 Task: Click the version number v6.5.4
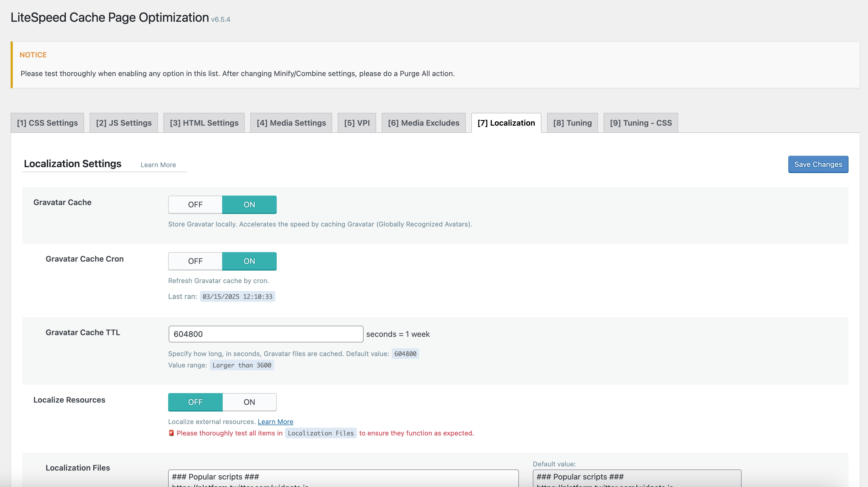pos(221,20)
